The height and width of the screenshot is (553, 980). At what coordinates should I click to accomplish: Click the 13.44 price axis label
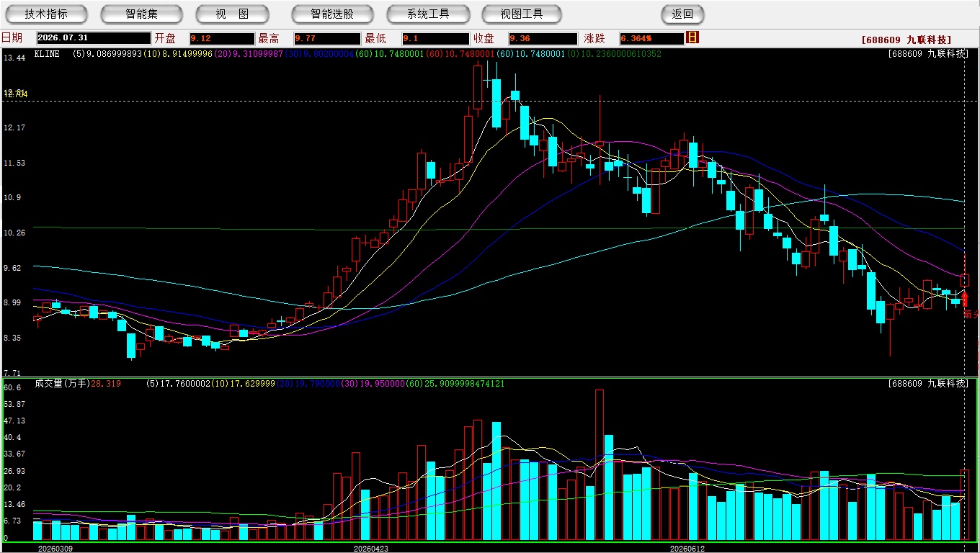14,58
